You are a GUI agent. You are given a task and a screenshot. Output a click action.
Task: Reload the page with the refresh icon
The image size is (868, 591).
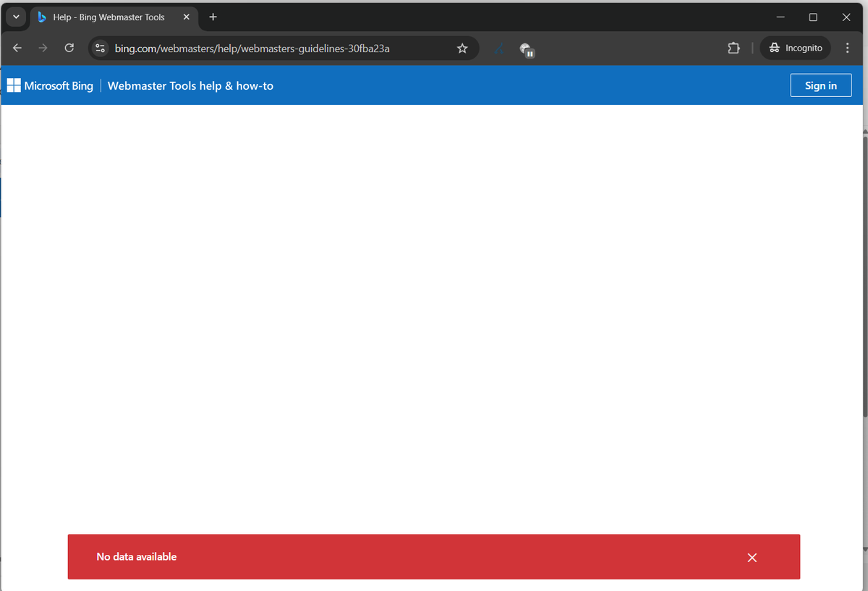pyautogui.click(x=69, y=48)
